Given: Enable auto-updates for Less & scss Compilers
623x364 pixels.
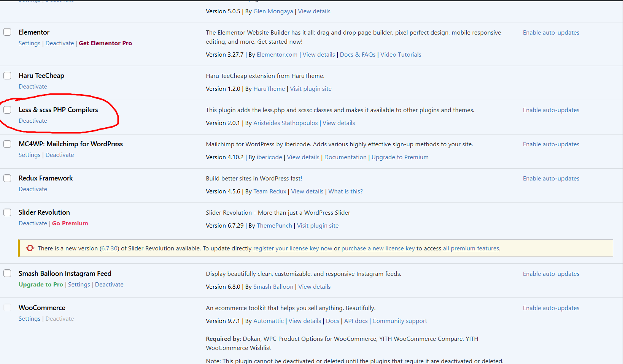Looking at the screenshot, I should coord(551,110).
